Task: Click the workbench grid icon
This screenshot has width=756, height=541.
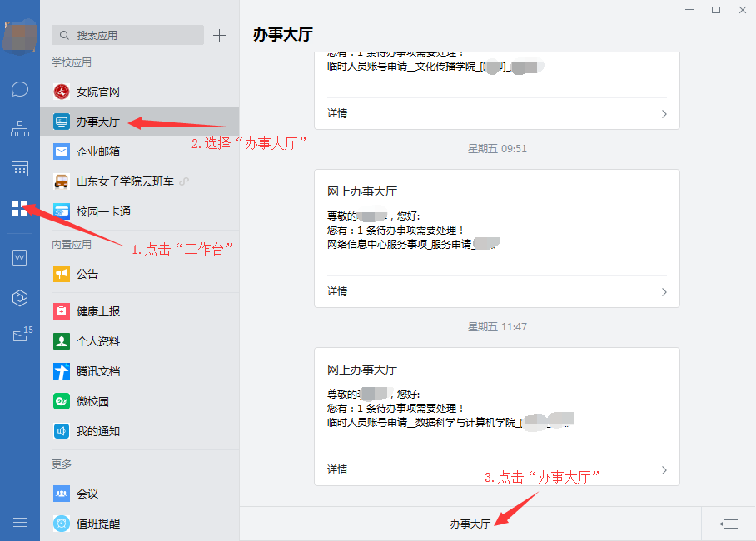Action: pyautogui.click(x=20, y=208)
